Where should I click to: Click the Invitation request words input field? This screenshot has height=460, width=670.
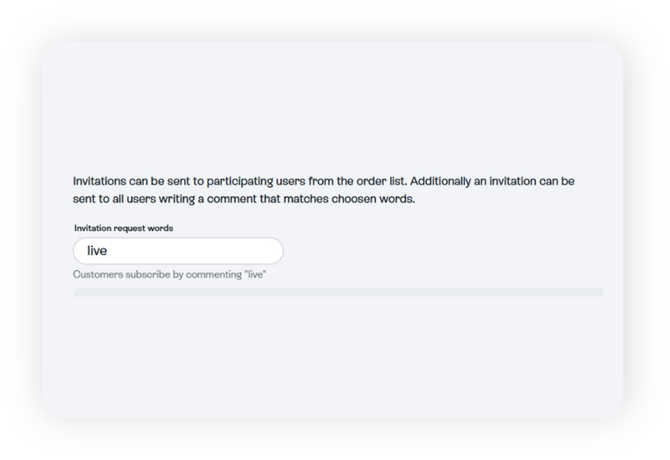(178, 251)
